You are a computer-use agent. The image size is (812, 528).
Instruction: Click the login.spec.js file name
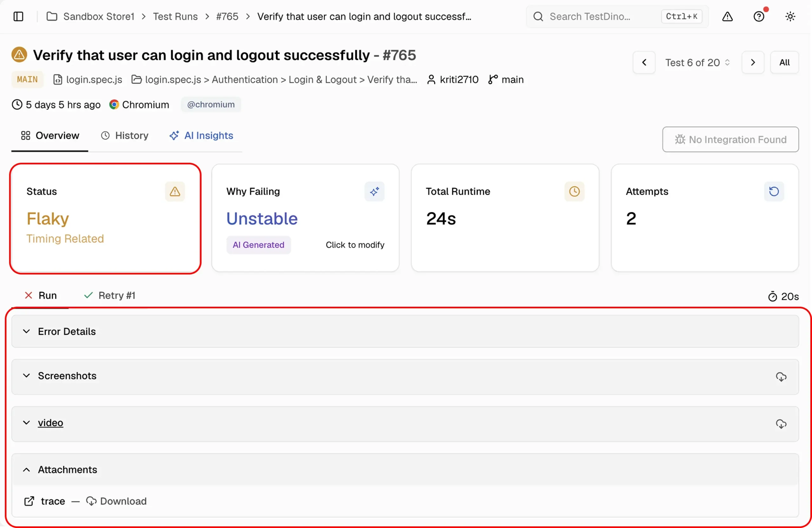(94, 80)
